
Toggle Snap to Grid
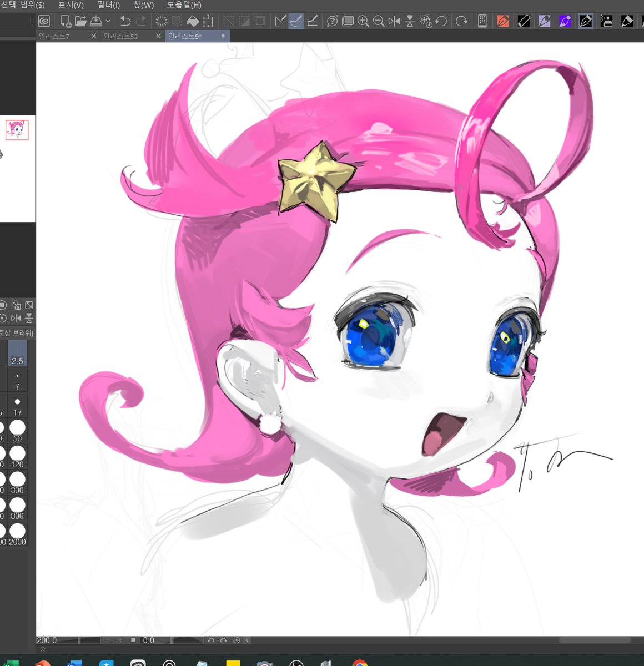pos(312,21)
